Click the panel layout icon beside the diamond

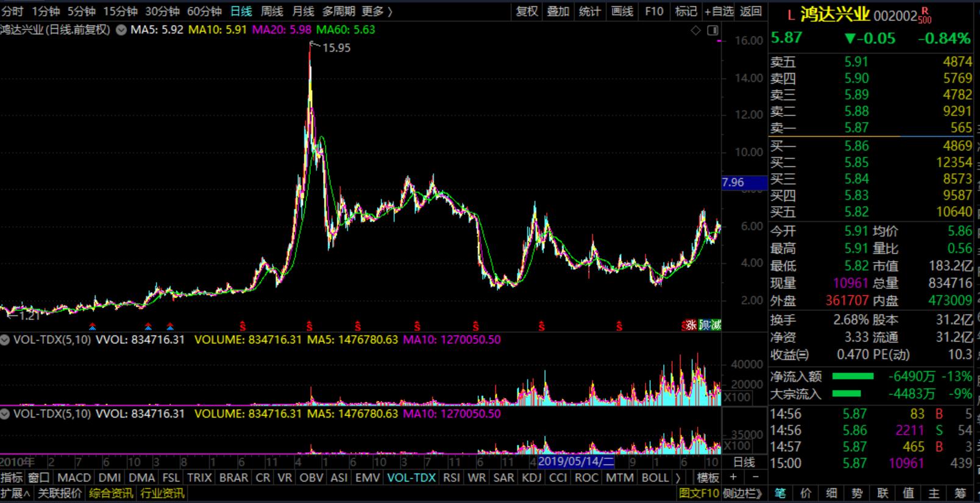tap(712, 30)
